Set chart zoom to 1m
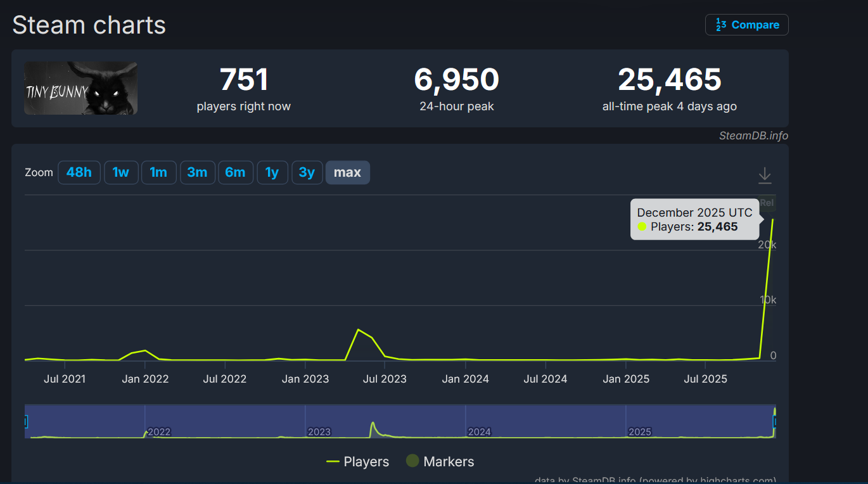 [x=158, y=172]
